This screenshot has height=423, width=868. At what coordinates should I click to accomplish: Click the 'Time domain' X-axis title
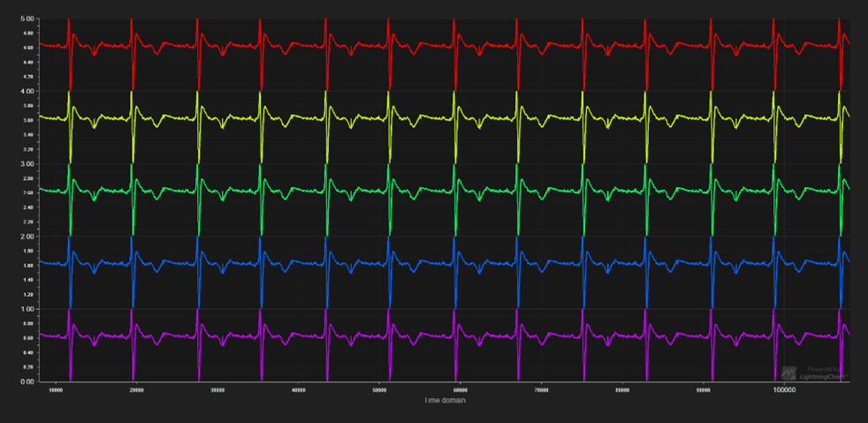pos(445,400)
